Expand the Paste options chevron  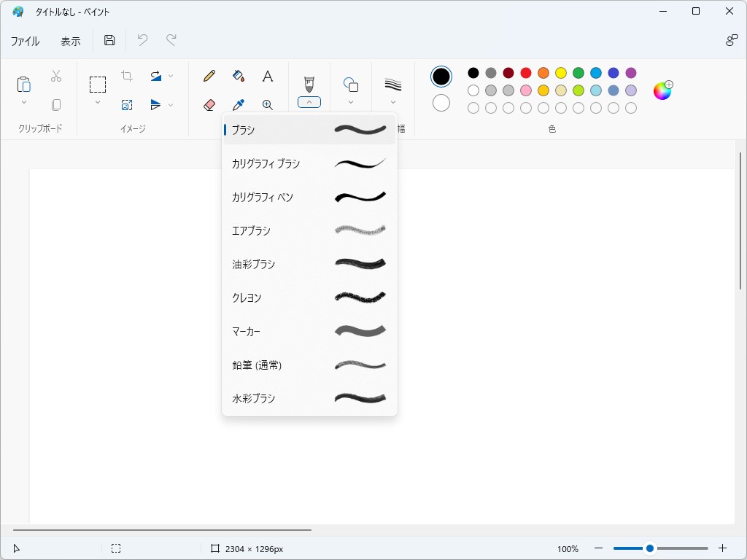[x=24, y=102]
